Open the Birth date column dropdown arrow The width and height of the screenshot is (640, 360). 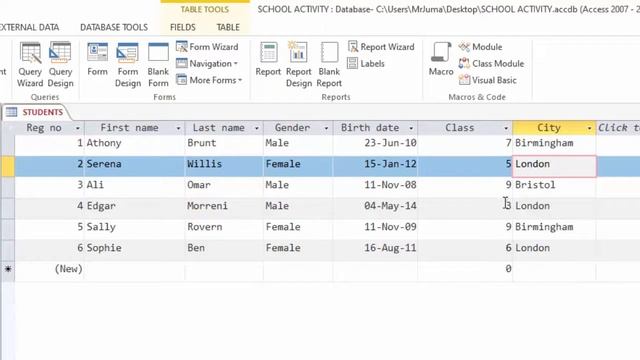[411, 128]
